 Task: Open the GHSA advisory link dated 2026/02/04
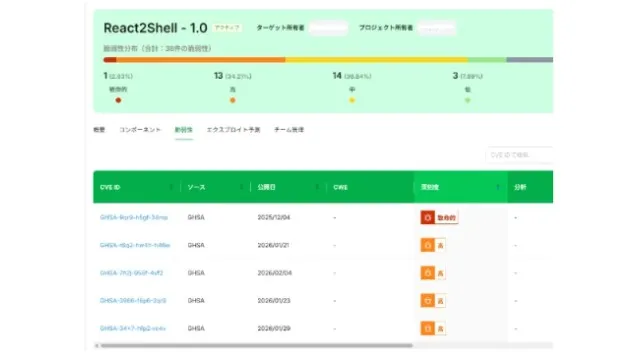131,273
